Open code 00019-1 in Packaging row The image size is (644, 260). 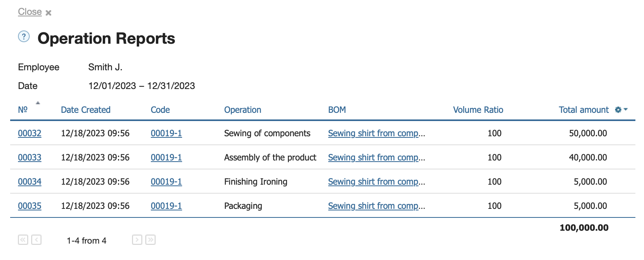point(166,206)
